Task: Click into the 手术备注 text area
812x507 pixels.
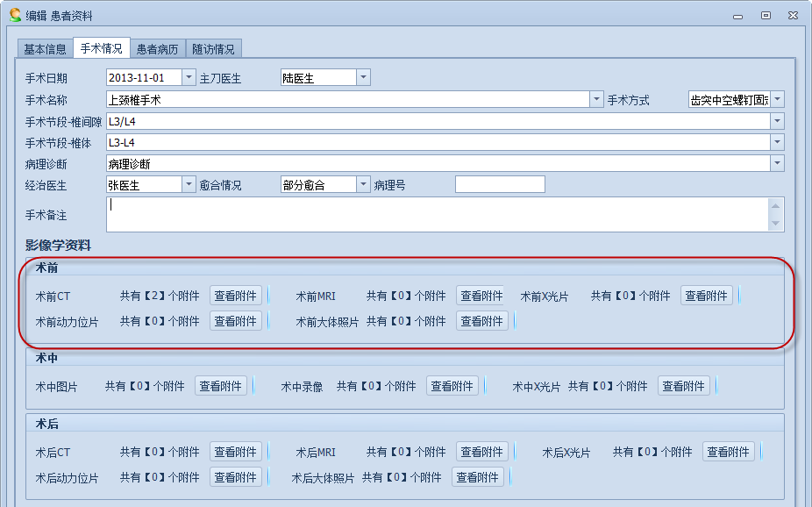Action: [438, 214]
